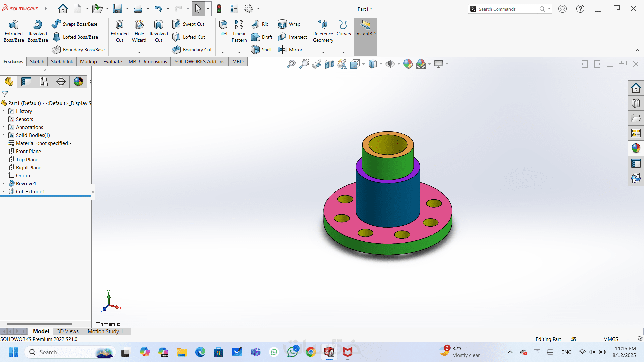Open the ConfigurationManager tab icon

[43, 82]
